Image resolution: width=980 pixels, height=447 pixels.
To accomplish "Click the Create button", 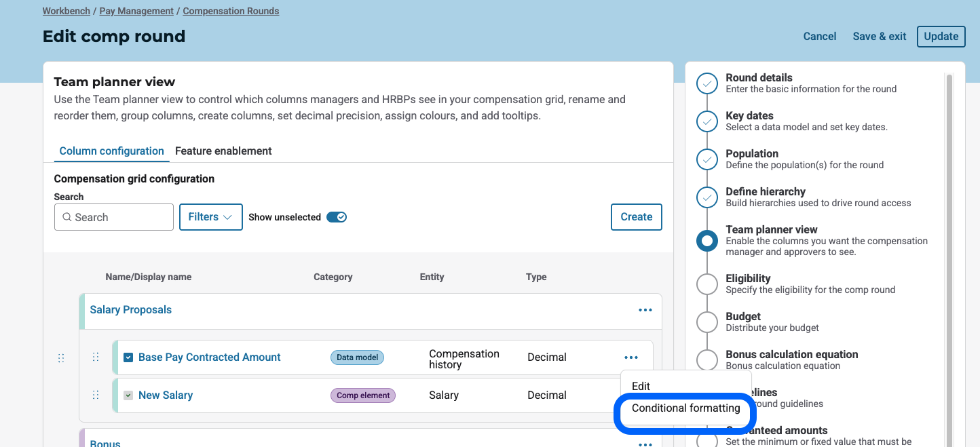I will pyautogui.click(x=636, y=217).
